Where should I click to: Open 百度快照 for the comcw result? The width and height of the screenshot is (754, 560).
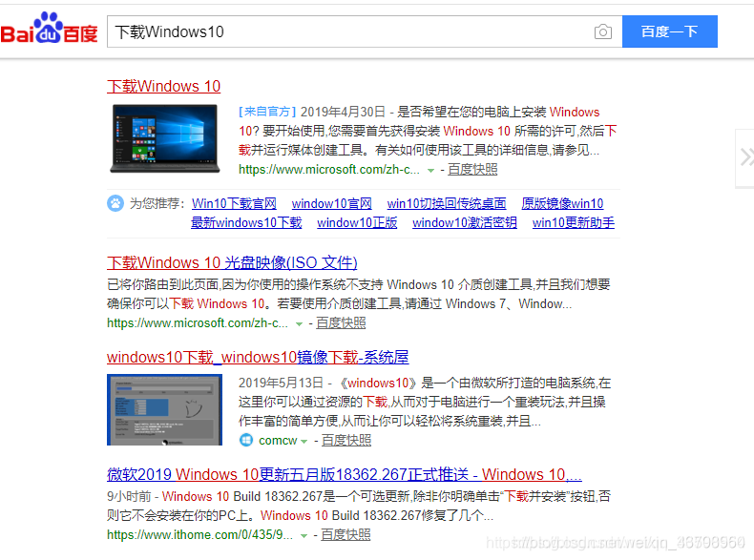346,441
